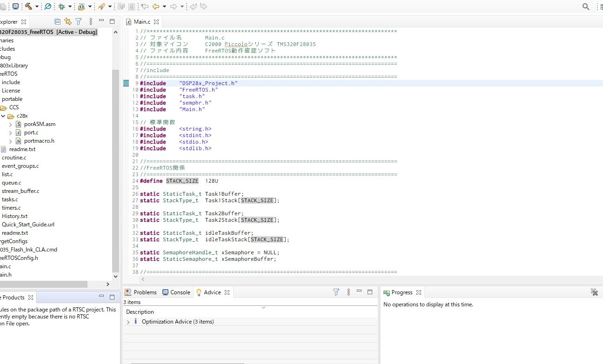Open Project Explorer view menu (three dots)
Screen dimensions: 603x364
tap(91, 21)
